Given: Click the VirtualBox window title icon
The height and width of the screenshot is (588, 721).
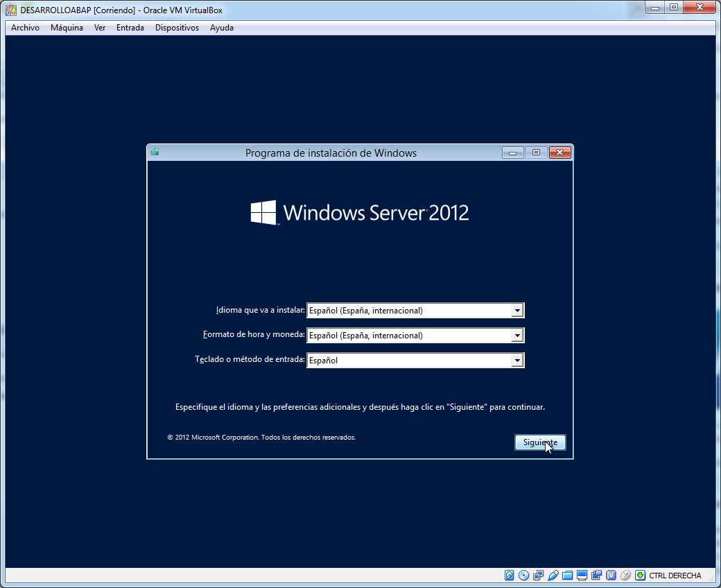Looking at the screenshot, I should (x=11, y=10).
